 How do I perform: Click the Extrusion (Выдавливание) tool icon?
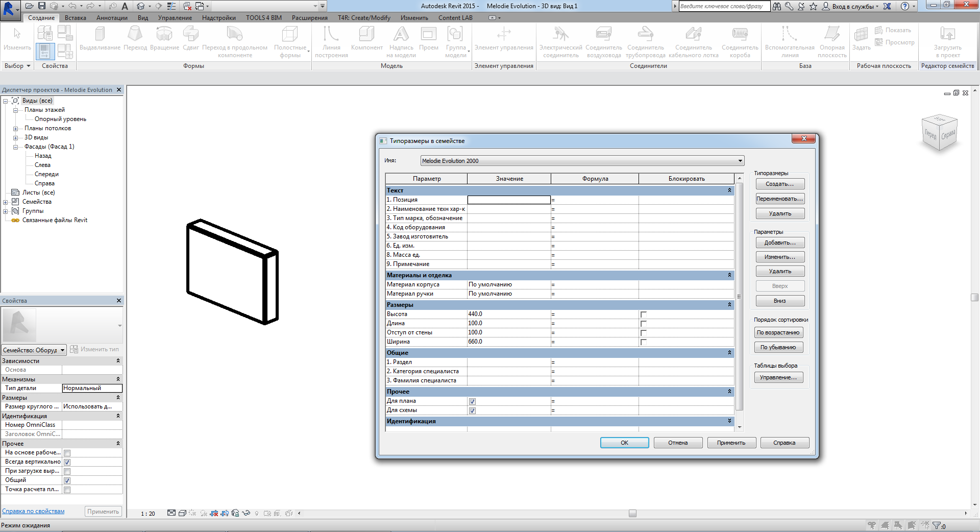[x=100, y=34]
